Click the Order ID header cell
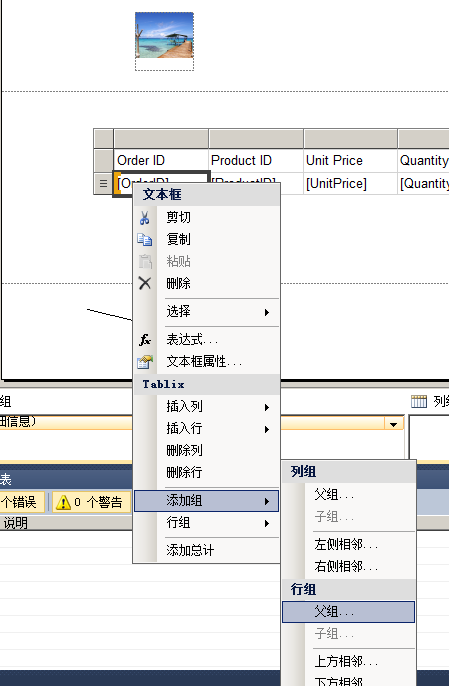The image size is (449, 686). click(x=161, y=161)
